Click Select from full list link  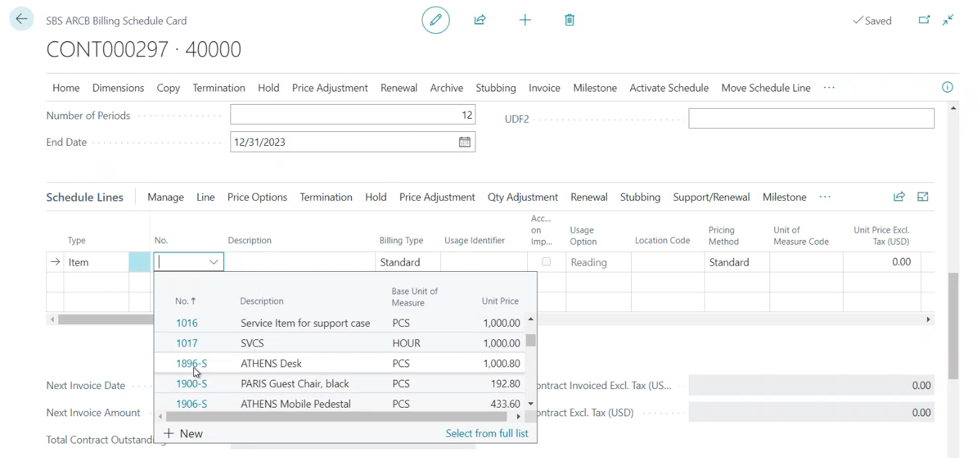click(487, 433)
